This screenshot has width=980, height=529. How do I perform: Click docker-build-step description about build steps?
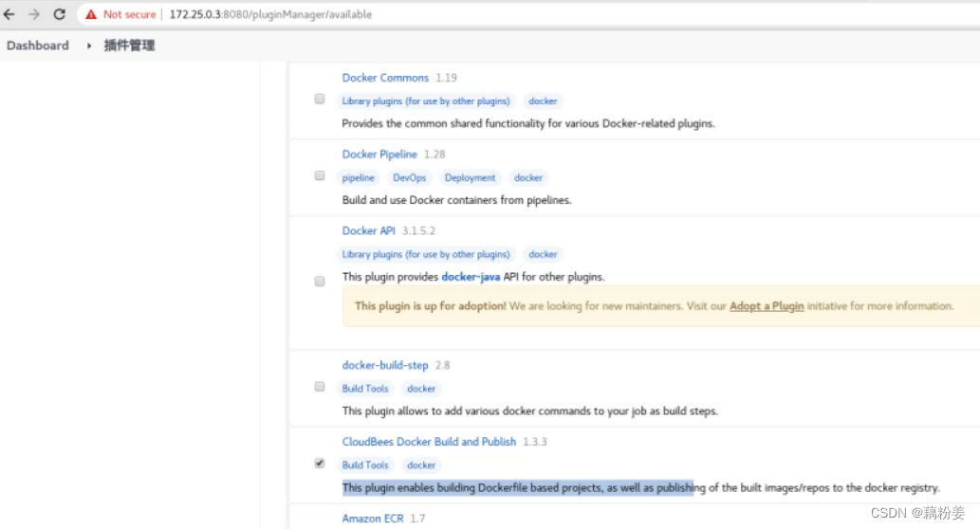click(x=530, y=410)
